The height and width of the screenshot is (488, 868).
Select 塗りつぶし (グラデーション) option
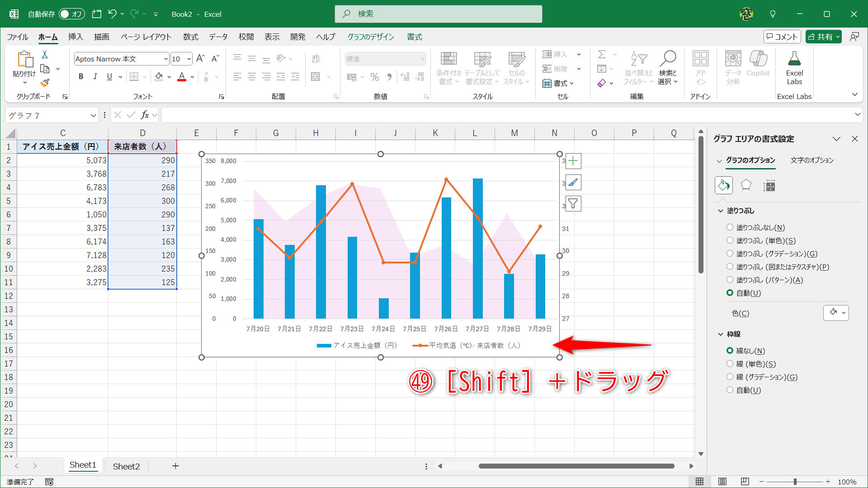[730, 253]
